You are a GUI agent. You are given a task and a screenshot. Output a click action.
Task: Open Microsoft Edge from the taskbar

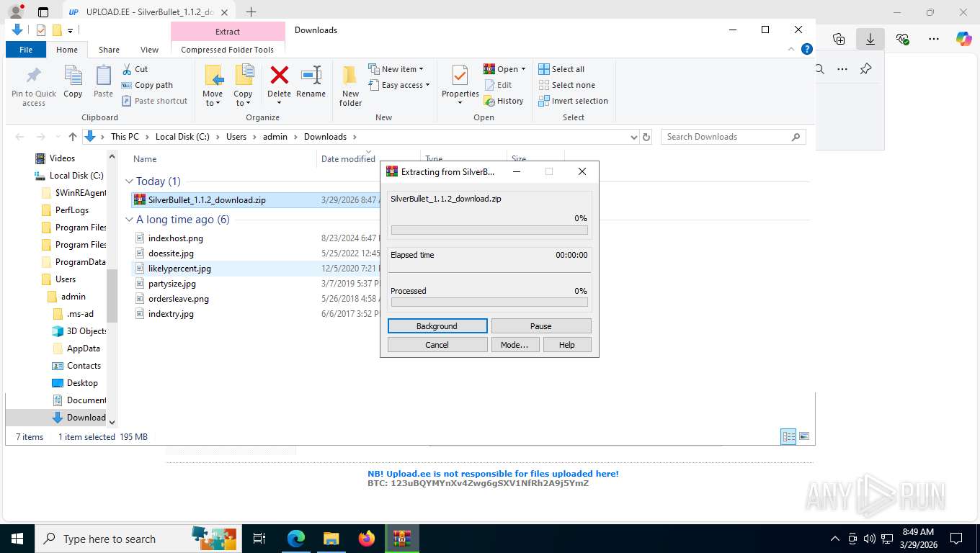point(296,539)
